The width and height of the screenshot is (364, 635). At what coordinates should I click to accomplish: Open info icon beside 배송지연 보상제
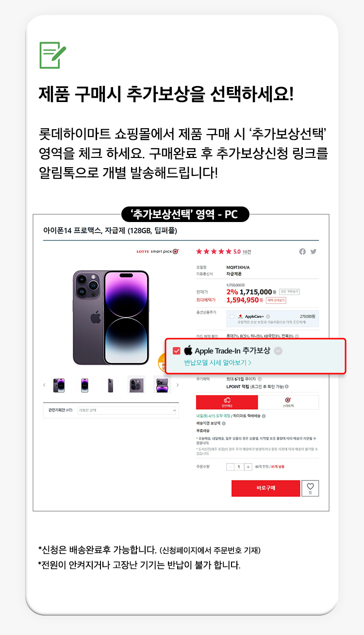[224, 423]
